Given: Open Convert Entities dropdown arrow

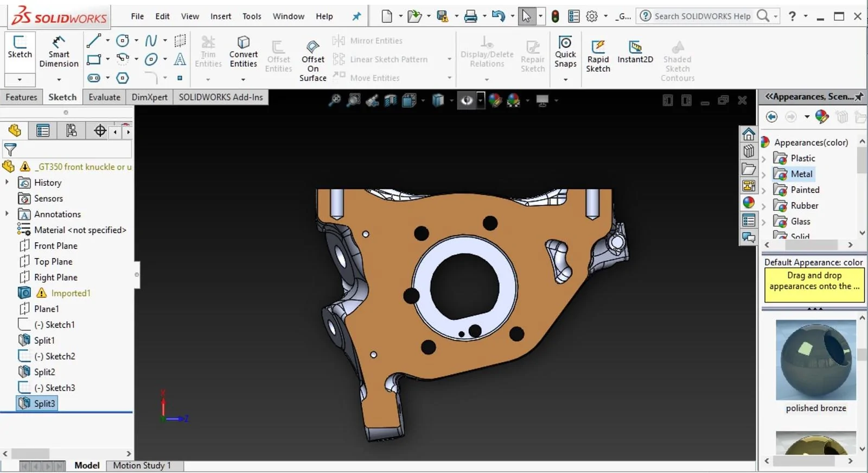Looking at the screenshot, I should [x=243, y=80].
